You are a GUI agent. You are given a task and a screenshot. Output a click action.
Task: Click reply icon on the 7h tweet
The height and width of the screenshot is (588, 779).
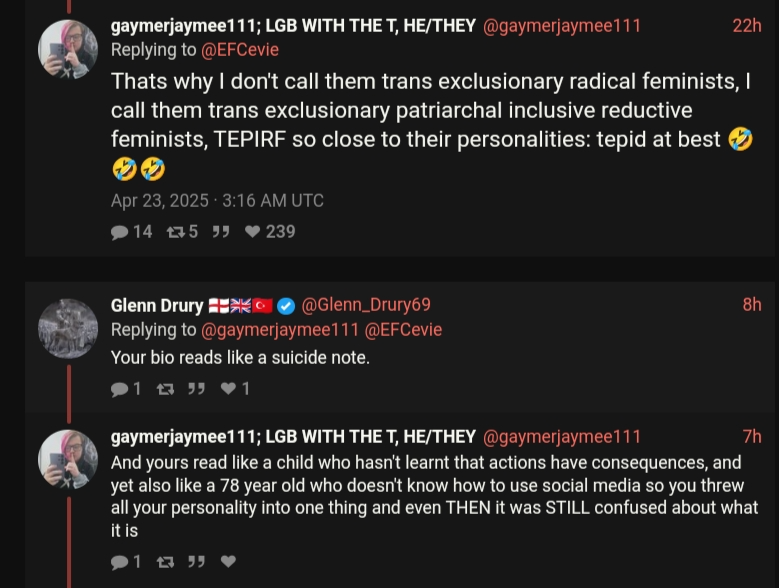tap(120, 562)
